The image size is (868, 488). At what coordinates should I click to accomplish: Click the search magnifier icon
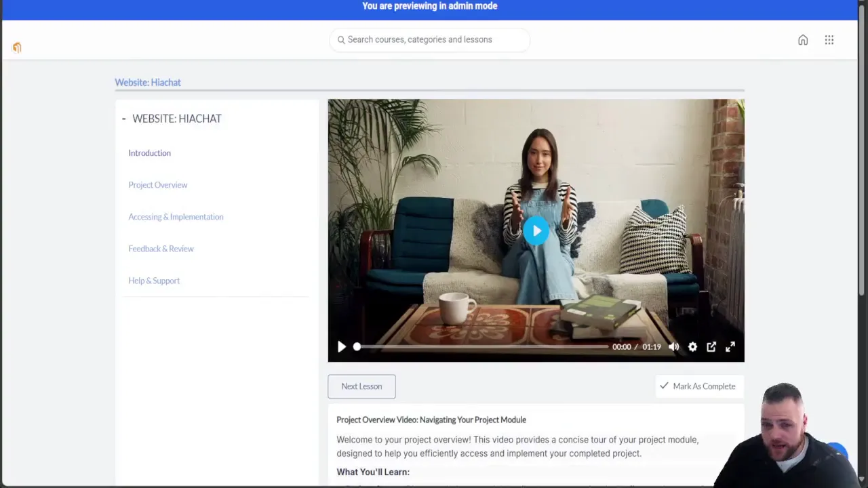(x=341, y=39)
